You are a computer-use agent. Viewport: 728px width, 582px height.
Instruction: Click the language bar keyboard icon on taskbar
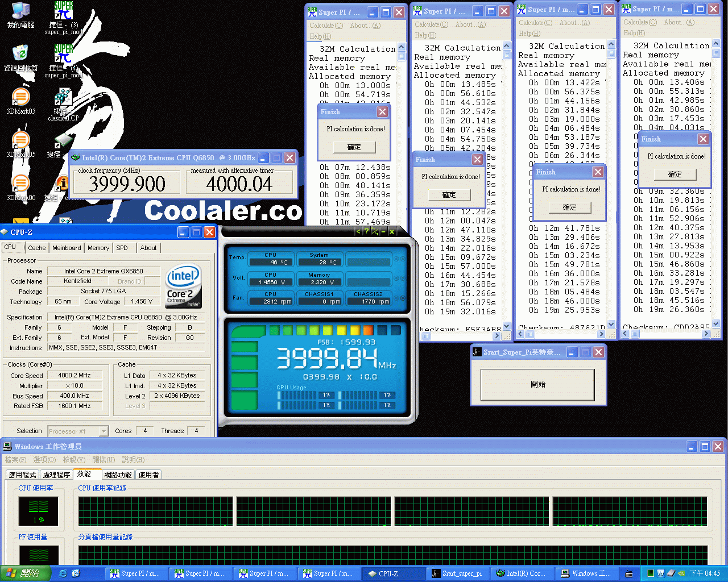[x=629, y=573]
